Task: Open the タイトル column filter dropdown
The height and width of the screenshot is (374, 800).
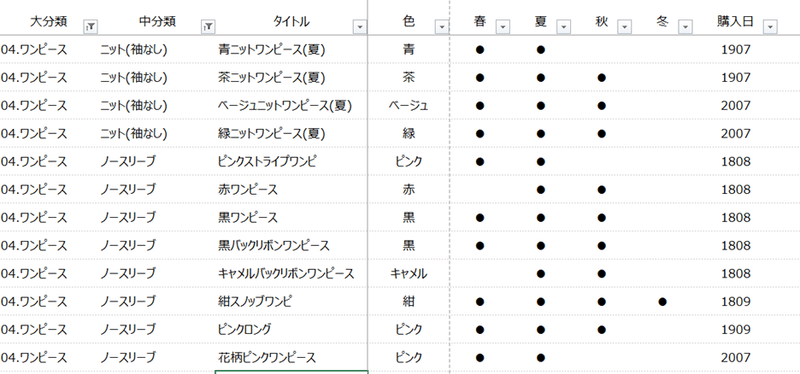Action: 360,27
